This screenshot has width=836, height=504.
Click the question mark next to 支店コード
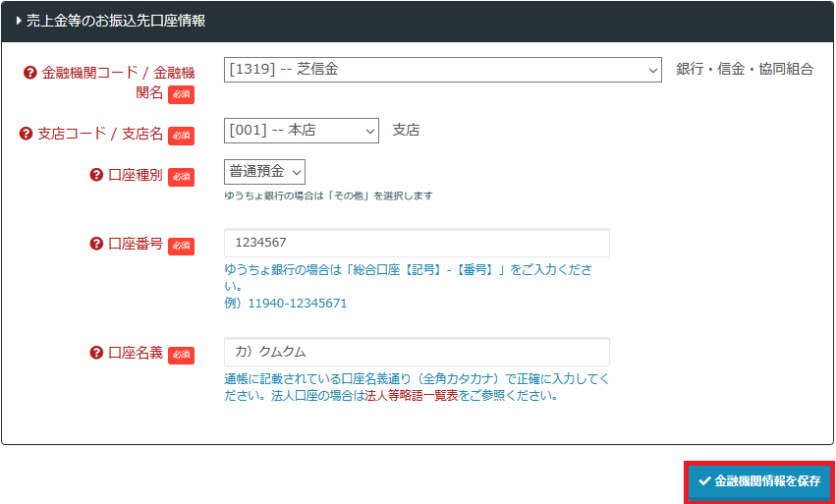(27, 134)
